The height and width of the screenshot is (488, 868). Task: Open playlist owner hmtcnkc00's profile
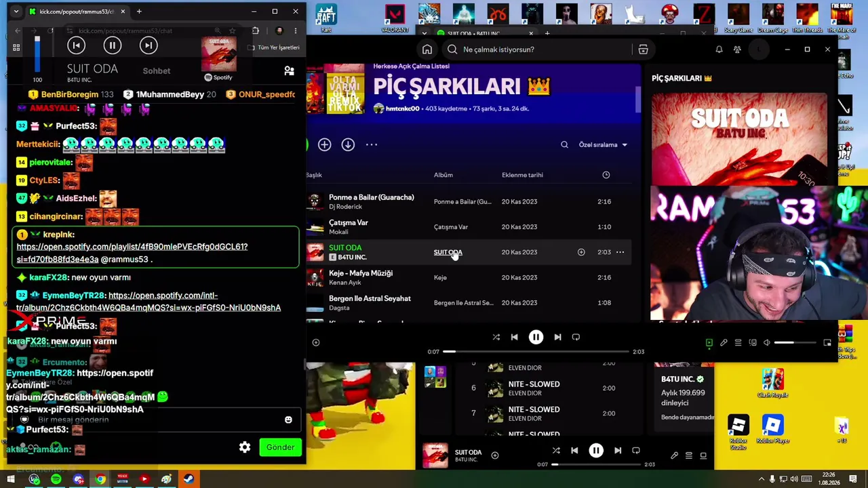(402, 108)
